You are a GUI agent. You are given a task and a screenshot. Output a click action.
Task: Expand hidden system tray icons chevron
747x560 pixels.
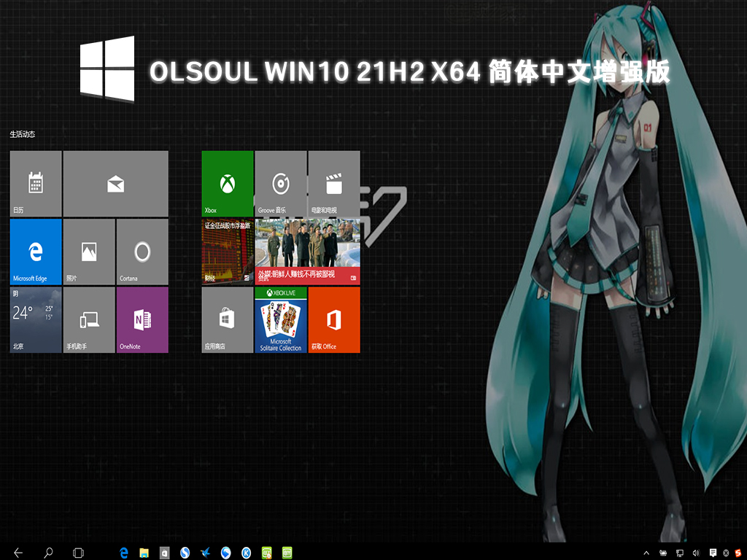(646, 553)
